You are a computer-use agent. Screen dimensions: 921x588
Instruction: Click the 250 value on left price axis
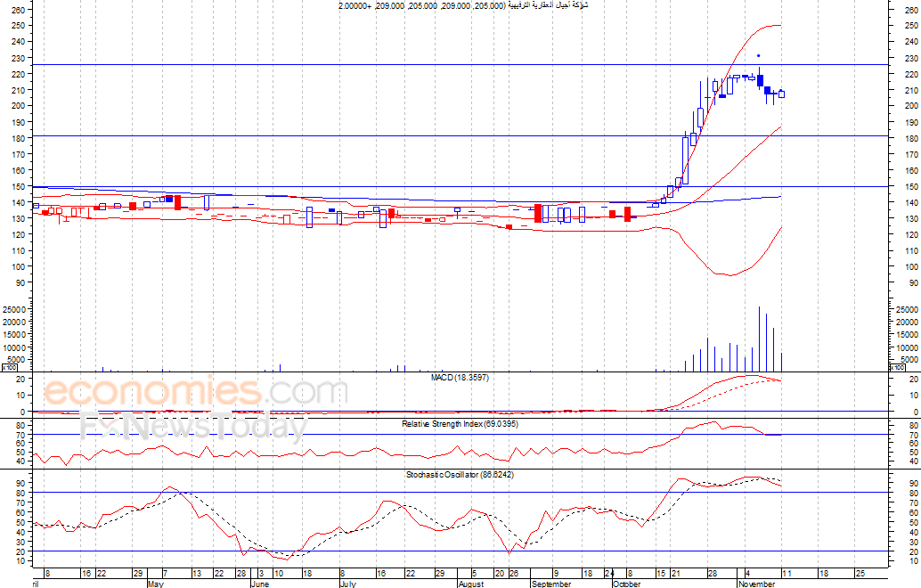18,25
